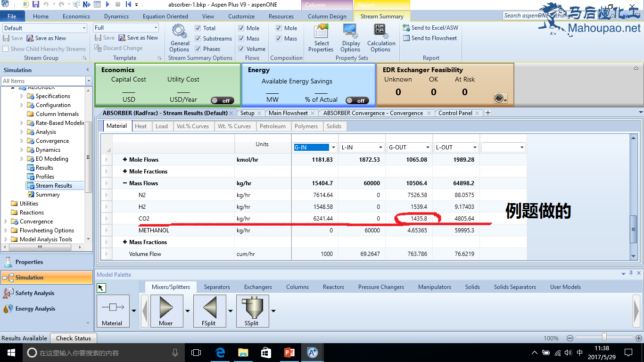Open the G-IN stream dropdown
This screenshot has width=644, height=362.
pyautogui.click(x=334, y=148)
